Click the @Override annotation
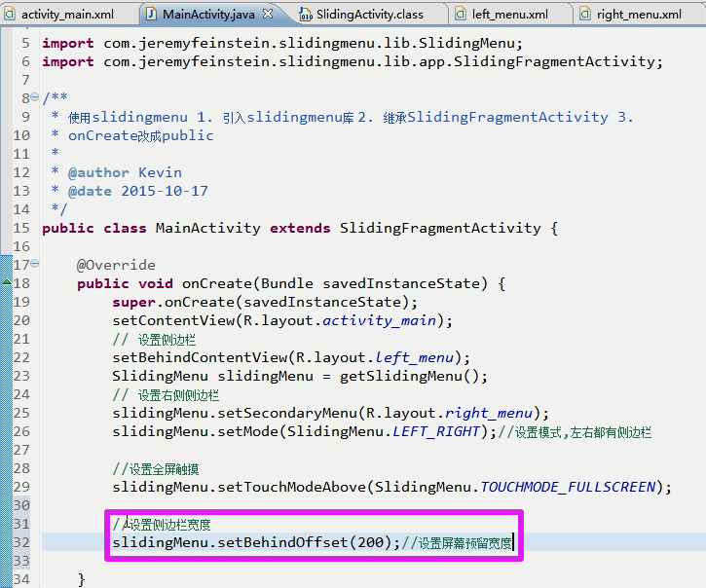Screen dimensions: 706x588 tap(116, 265)
